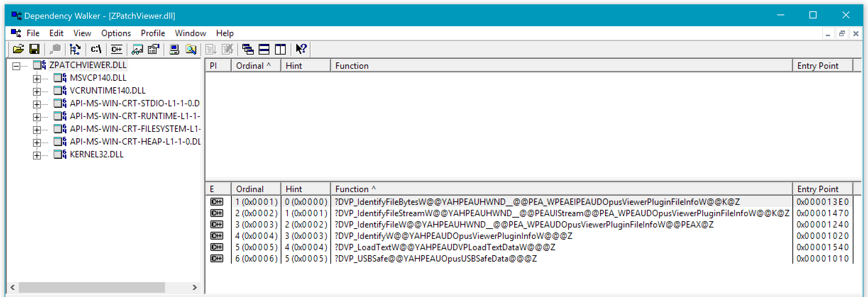Click the Context Help arrow-question icon
868x297 pixels.
pyautogui.click(x=301, y=49)
